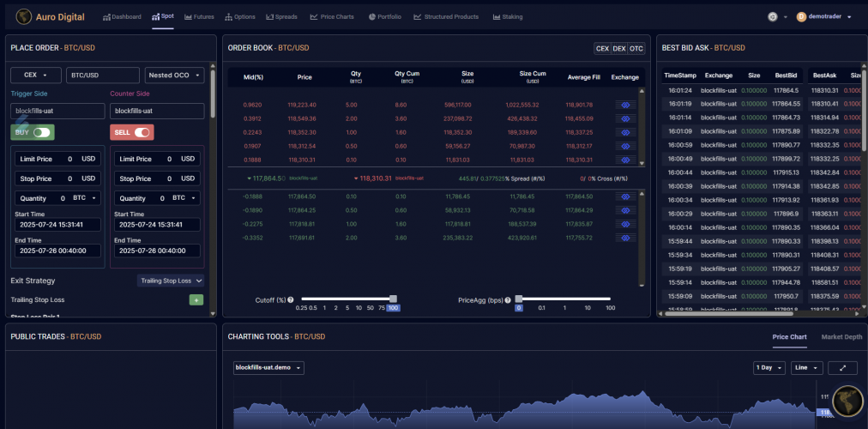This screenshot has height=429, width=868.
Task: Toggle the red SELL side switch
Action: click(x=132, y=132)
